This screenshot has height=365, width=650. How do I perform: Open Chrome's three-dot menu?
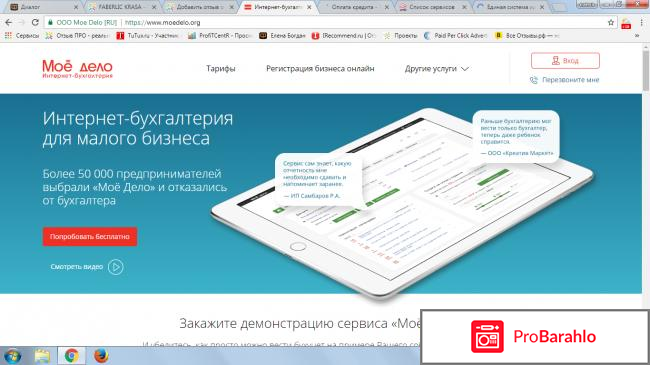coord(642,23)
